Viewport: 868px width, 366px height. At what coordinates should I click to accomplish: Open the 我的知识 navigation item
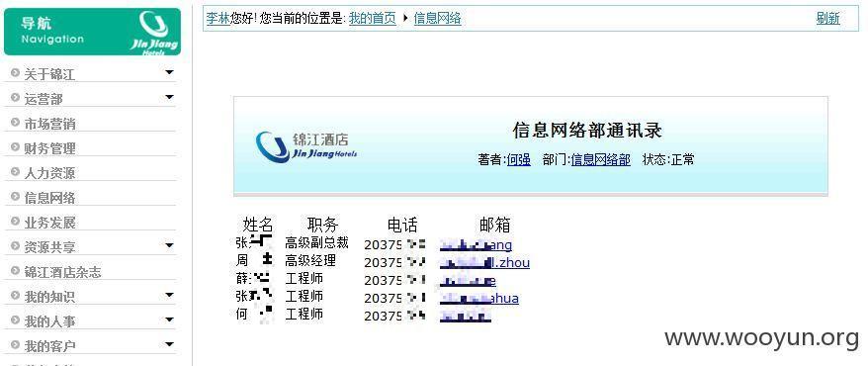tap(49, 297)
